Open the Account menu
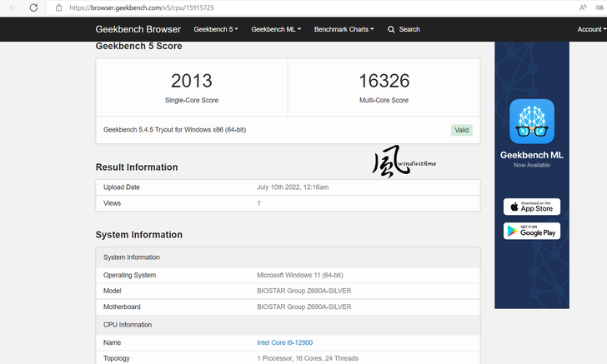Screen dimensions: 607x364 tap(590, 29)
